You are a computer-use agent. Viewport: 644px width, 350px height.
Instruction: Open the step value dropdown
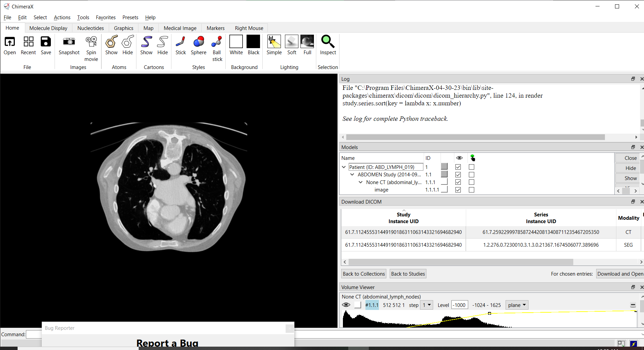(427, 305)
